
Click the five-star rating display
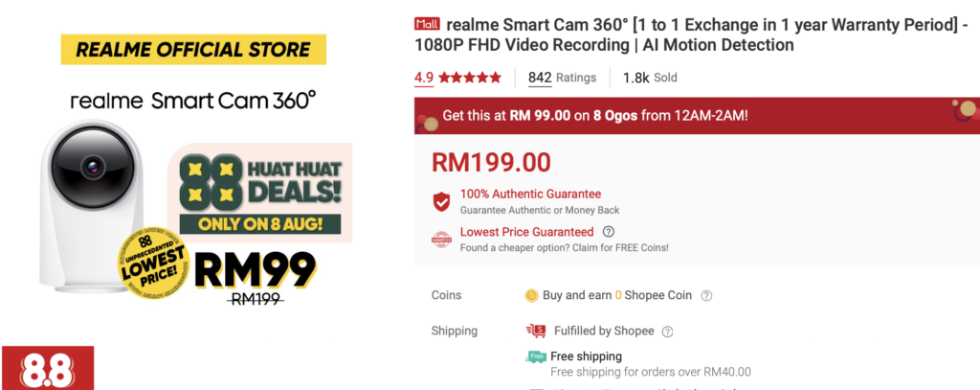[470, 78]
